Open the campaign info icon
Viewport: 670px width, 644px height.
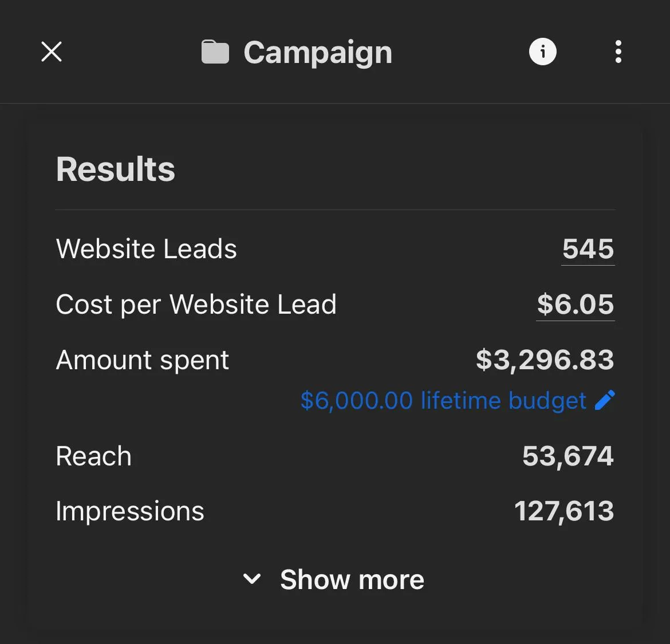click(543, 52)
